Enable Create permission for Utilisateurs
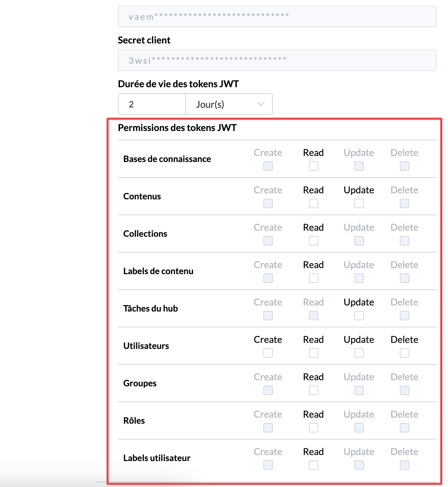The height and width of the screenshot is (487, 448). point(268,353)
